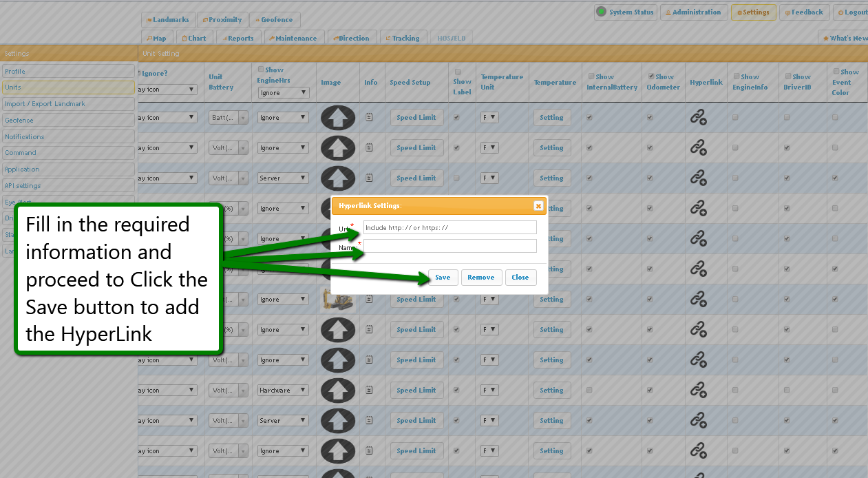Expand the Hardware engine hours dropdown
This screenshot has width=868, height=478.
(x=284, y=391)
